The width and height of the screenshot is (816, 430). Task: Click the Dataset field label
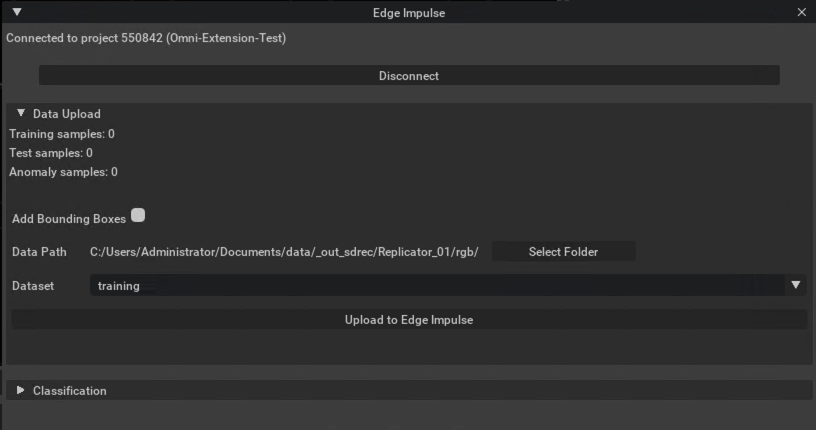coord(33,286)
